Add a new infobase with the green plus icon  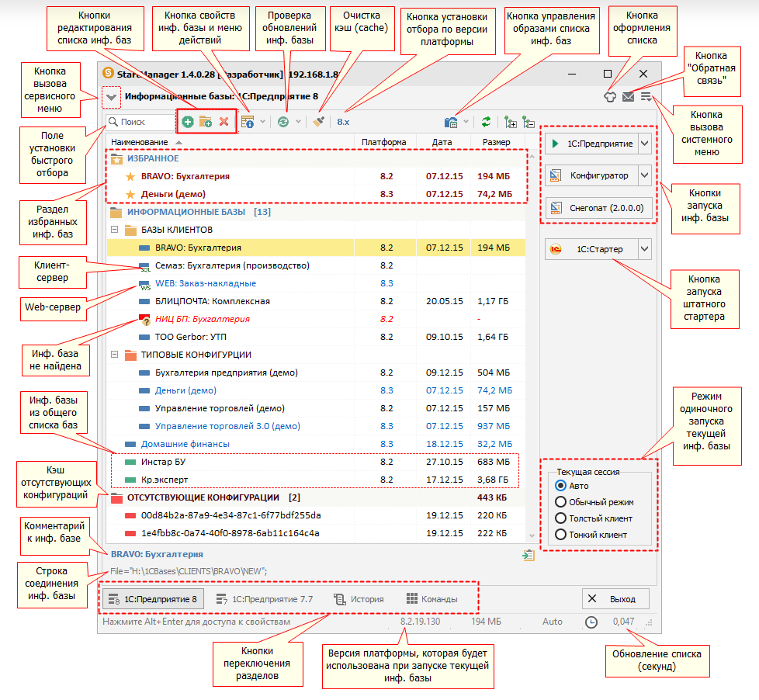(x=188, y=122)
